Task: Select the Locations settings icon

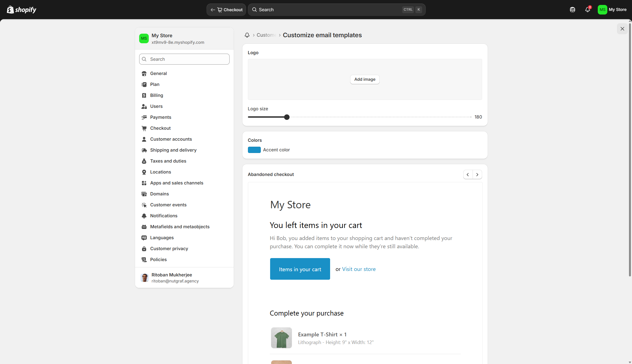Action: (x=144, y=172)
